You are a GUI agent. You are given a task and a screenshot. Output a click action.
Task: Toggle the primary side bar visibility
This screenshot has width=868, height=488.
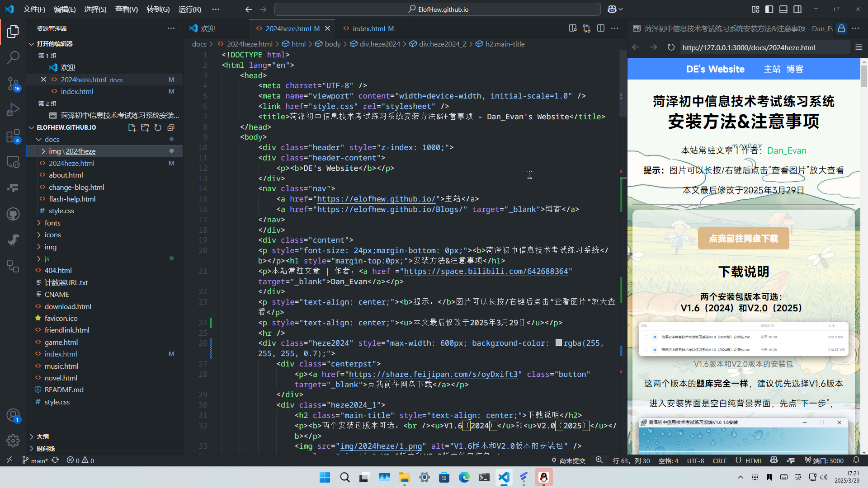coord(769,9)
